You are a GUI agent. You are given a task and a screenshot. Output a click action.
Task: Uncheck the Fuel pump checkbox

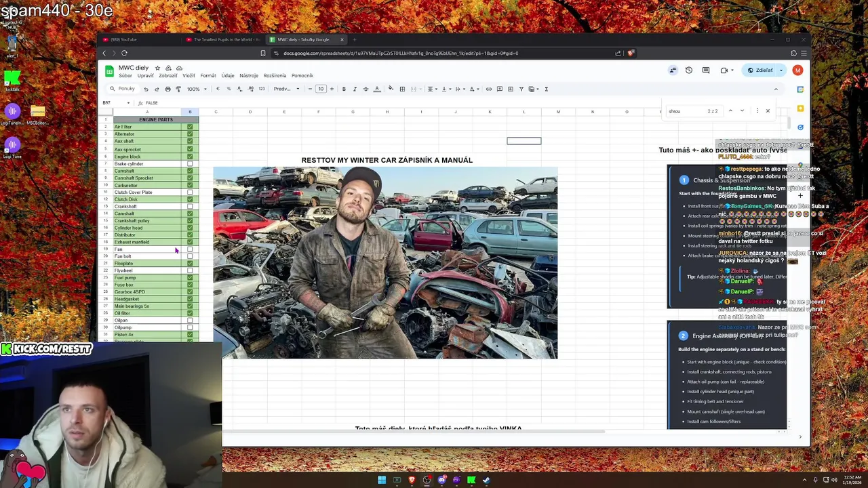point(190,278)
